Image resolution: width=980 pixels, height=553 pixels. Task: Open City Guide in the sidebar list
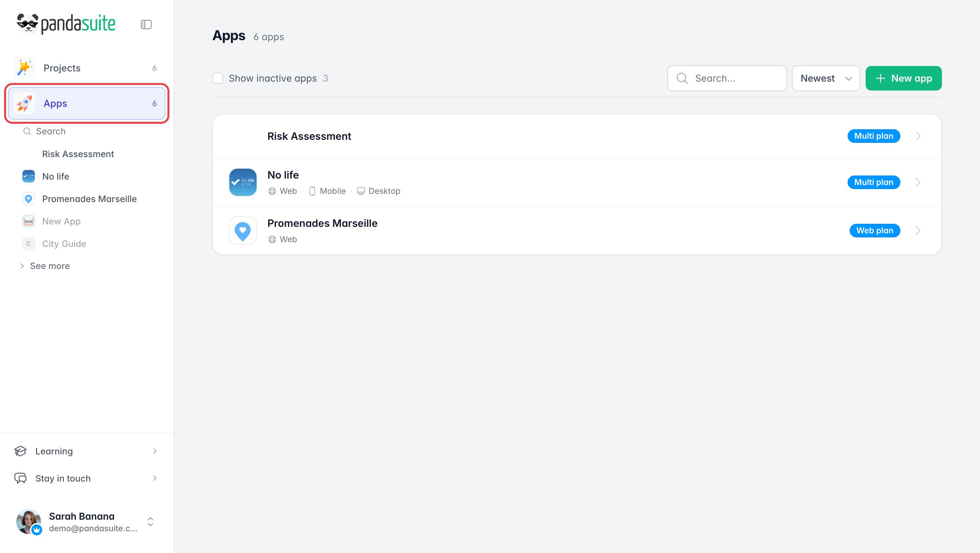pos(64,244)
